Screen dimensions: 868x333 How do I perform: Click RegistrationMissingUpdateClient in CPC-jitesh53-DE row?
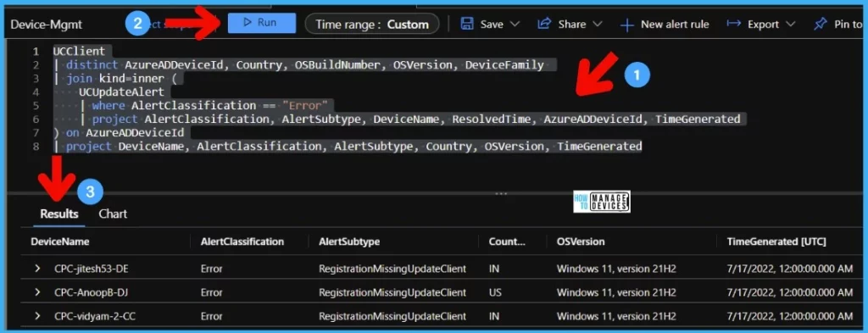point(392,269)
